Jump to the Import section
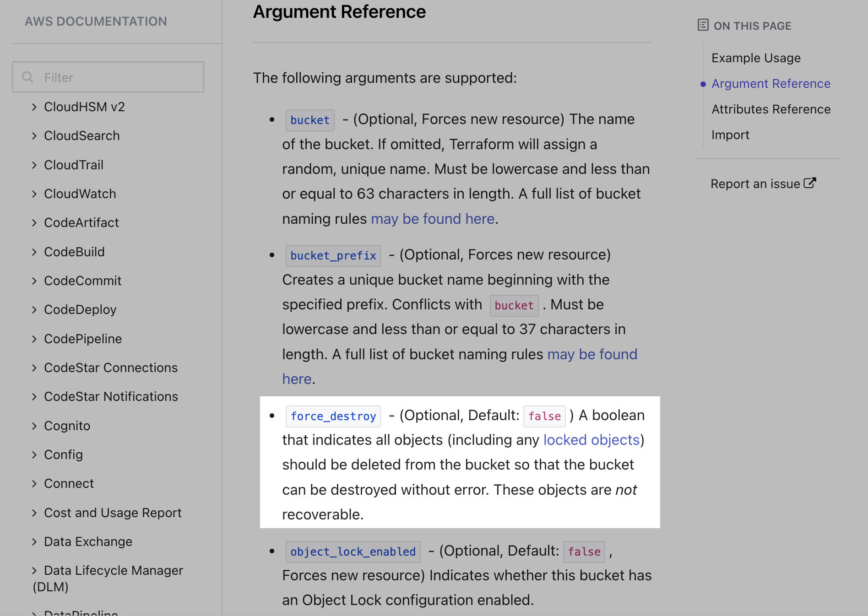 [730, 135]
